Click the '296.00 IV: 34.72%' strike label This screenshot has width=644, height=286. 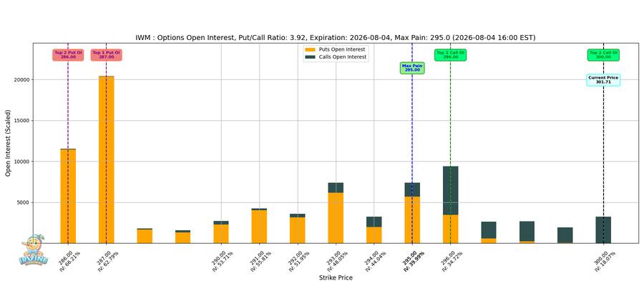452,261
